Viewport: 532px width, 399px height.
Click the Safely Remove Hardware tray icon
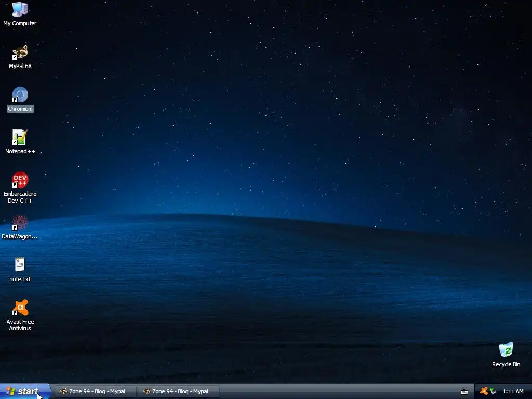click(493, 391)
